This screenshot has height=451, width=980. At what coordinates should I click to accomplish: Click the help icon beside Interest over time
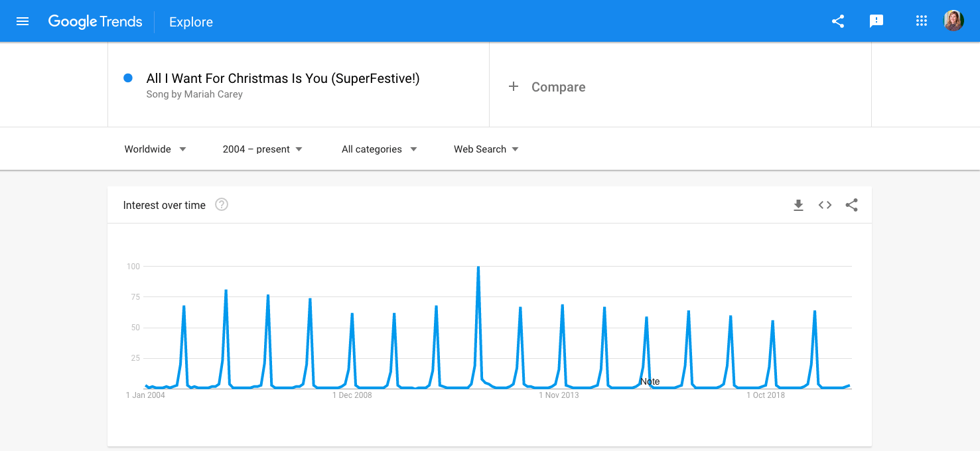[222, 205]
